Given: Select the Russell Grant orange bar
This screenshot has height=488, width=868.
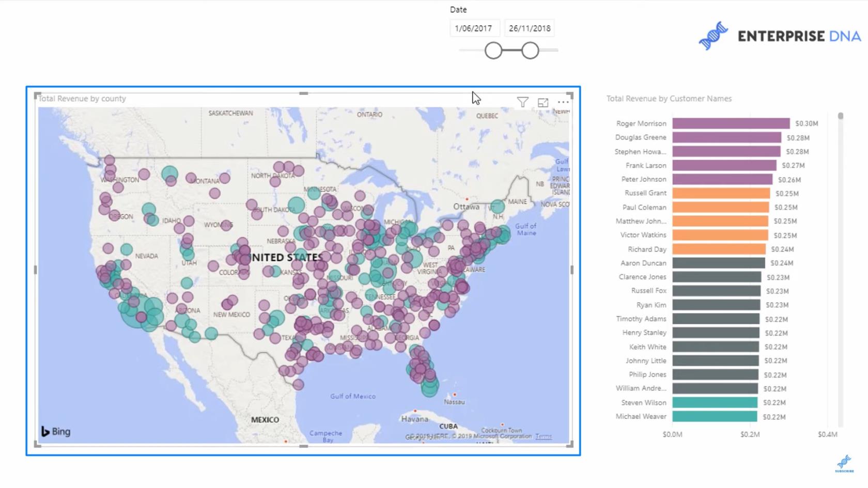Looking at the screenshot, I should 721,193.
